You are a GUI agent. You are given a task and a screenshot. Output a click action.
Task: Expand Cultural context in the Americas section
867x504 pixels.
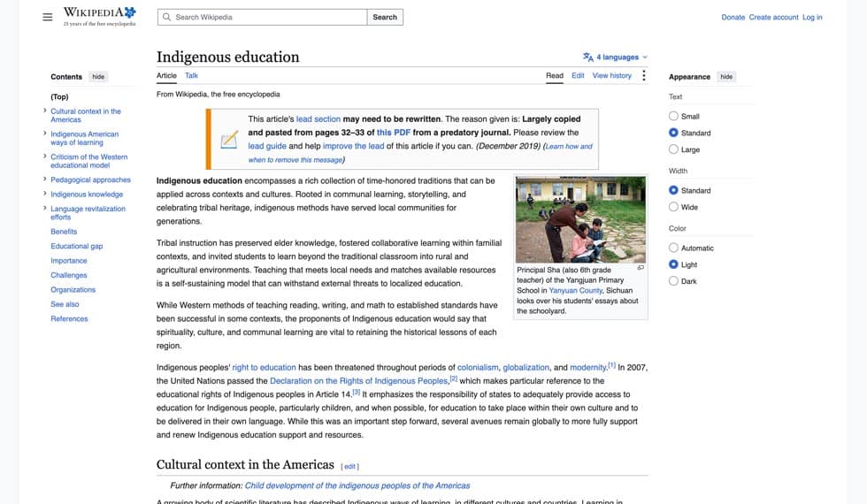(x=45, y=111)
